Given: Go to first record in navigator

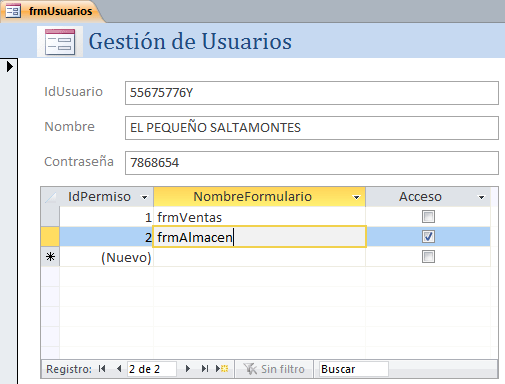Looking at the screenshot, I should point(102,369).
